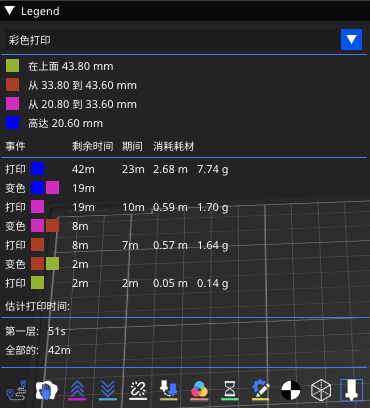This screenshot has width=370, height=408.
Task: Toggle custom G-code gear-pencil icon
Action: coord(260,390)
